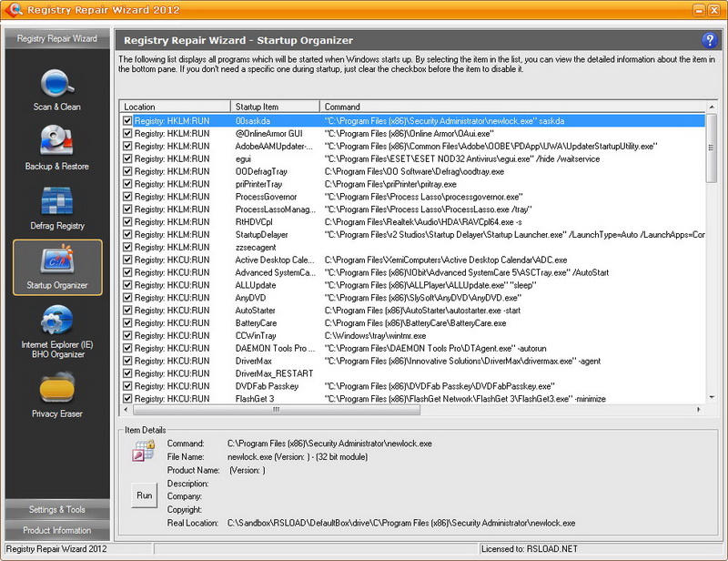Image resolution: width=728 pixels, height=561 pixels.
Task: Click the list's scroll up arrow
Action: coord(712,107)
